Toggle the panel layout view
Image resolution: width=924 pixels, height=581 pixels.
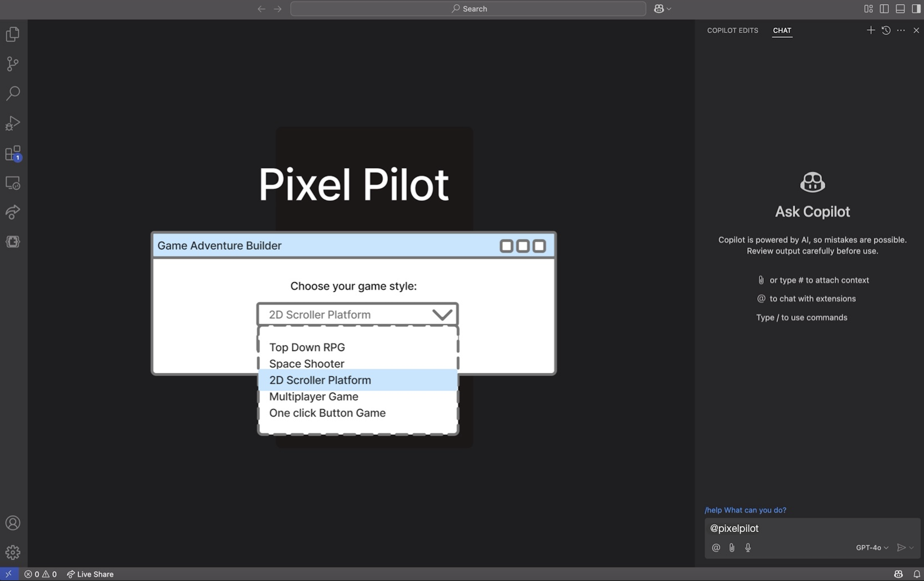pyautogui.click(x=900, y=9)
